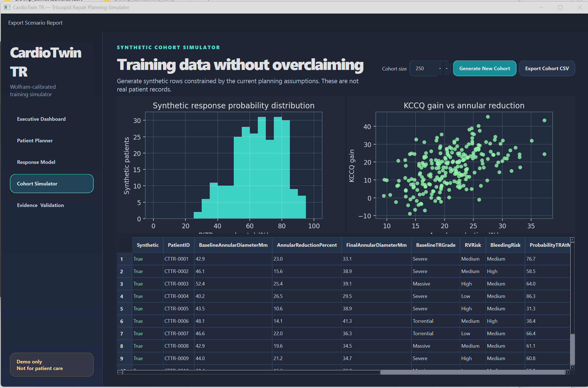Click table vertical scrollbar up arrow

(573, 240)
